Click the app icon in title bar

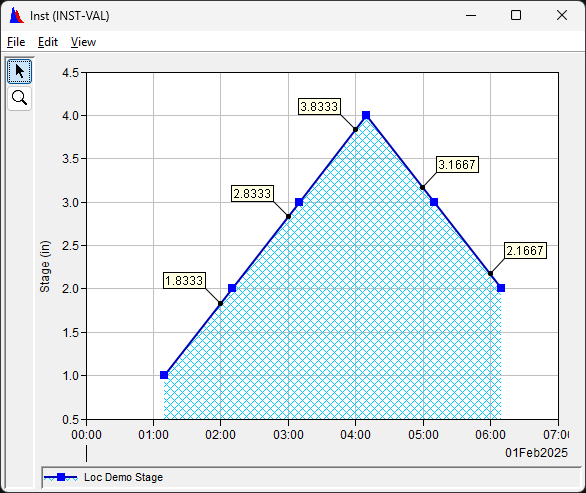pos(16,16)
